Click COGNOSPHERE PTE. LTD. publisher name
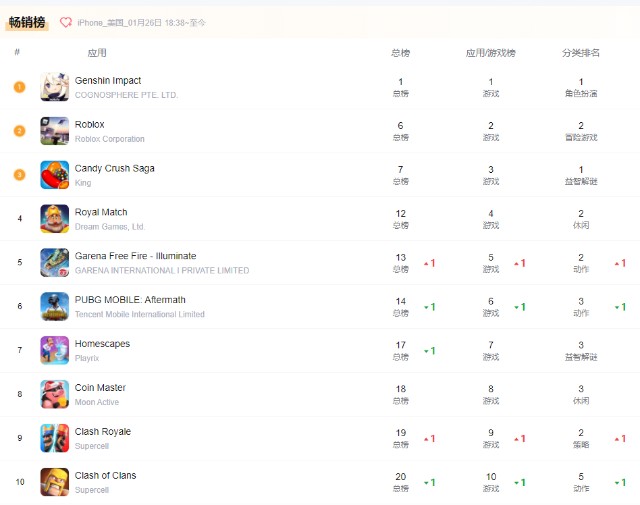The image size is (640, 505). pyautogui.click(x=127, y=95)
